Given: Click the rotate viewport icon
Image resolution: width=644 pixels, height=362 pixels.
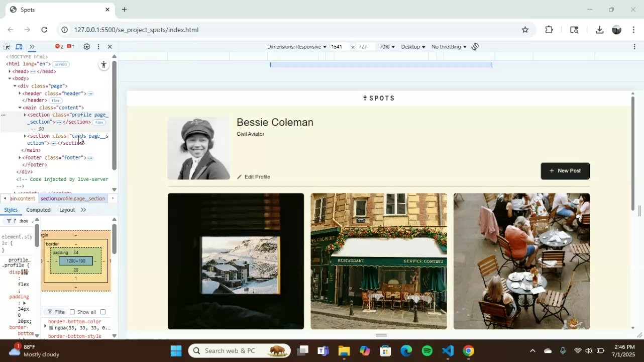Looking at the screenshot, I should coord(475,47).
